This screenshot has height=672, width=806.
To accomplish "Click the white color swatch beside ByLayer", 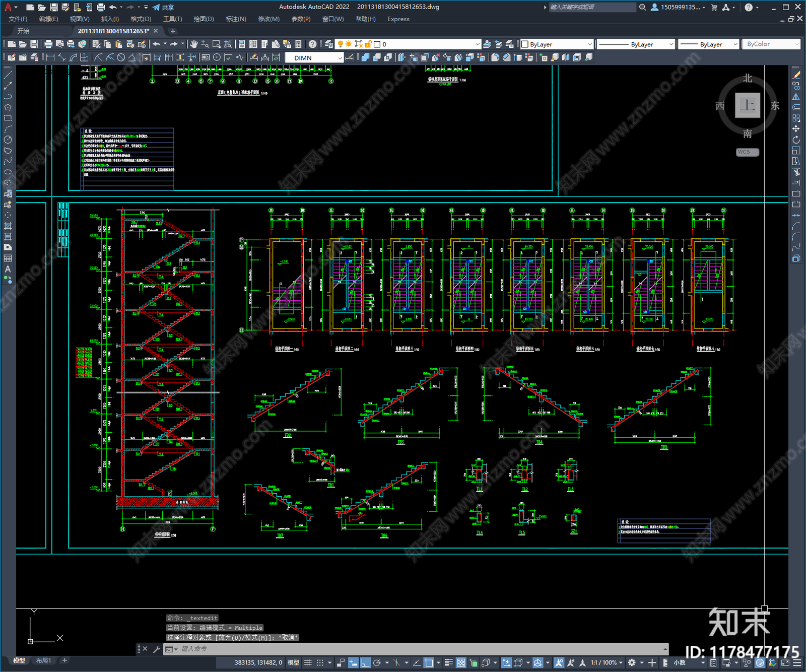I will [x=524, y=44].
